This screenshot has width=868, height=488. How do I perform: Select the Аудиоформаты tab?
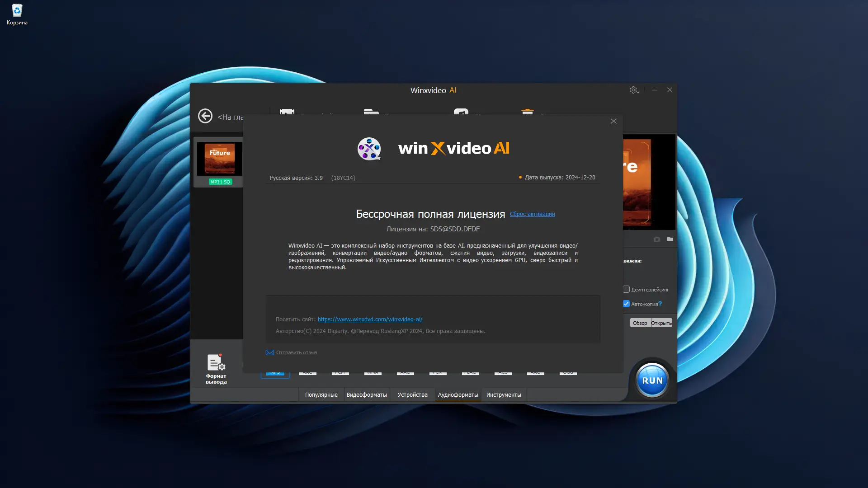click(x=458, y=395)
